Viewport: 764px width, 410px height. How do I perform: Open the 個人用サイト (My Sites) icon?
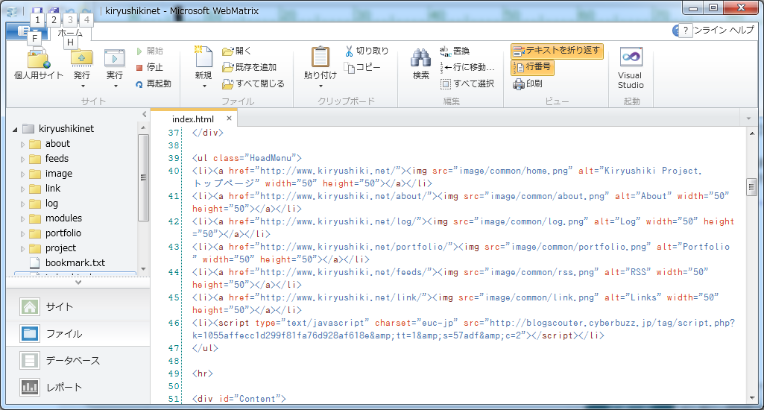click(38, 59)
